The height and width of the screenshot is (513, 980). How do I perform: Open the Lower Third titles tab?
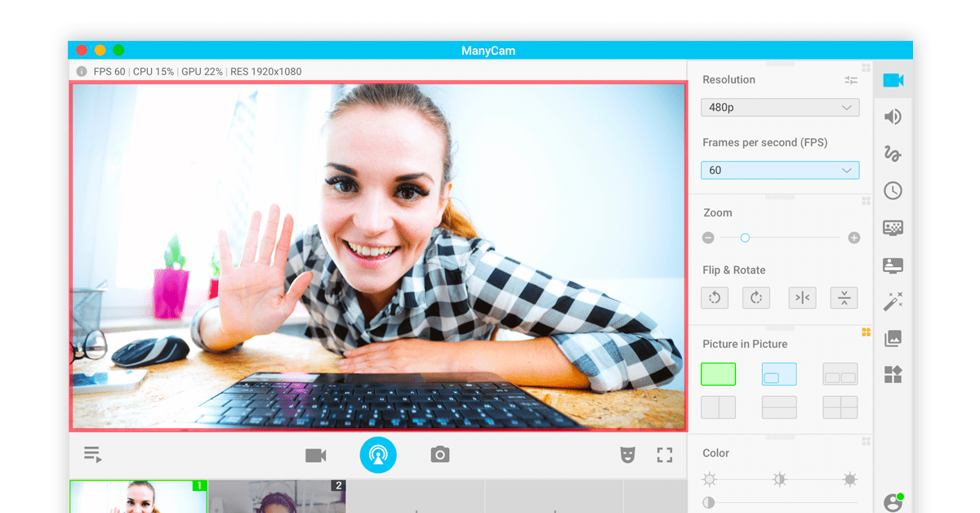893,265
